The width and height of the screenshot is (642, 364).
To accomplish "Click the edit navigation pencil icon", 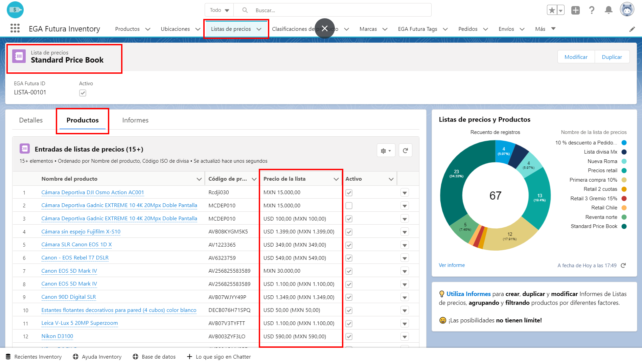I will [632, 29].
